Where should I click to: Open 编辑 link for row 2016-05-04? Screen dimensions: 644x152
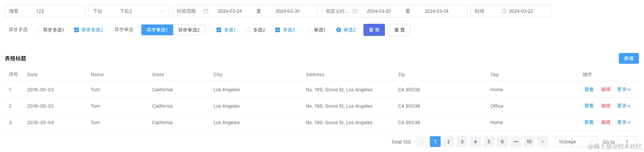(x=606, y=122)
